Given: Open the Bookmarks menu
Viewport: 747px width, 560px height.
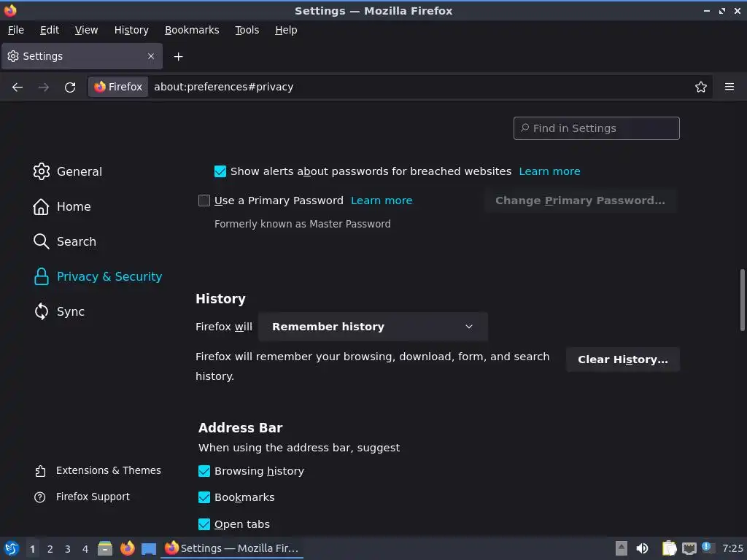Looking at the screenshot, I should tap(192, 30).
